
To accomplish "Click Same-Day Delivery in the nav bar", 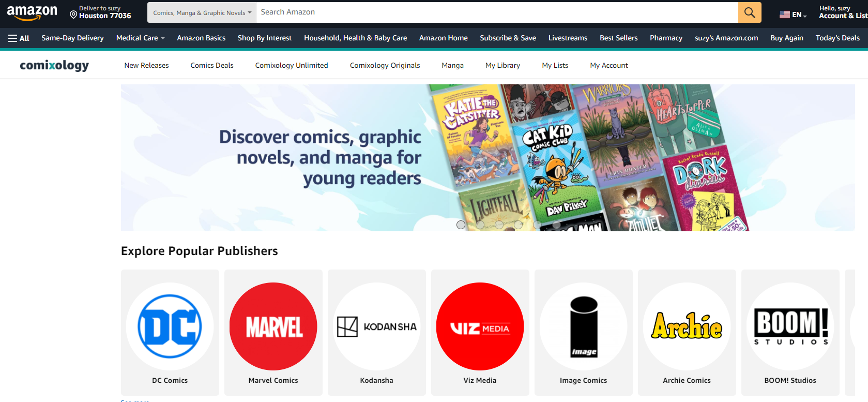I will point(73,38).
